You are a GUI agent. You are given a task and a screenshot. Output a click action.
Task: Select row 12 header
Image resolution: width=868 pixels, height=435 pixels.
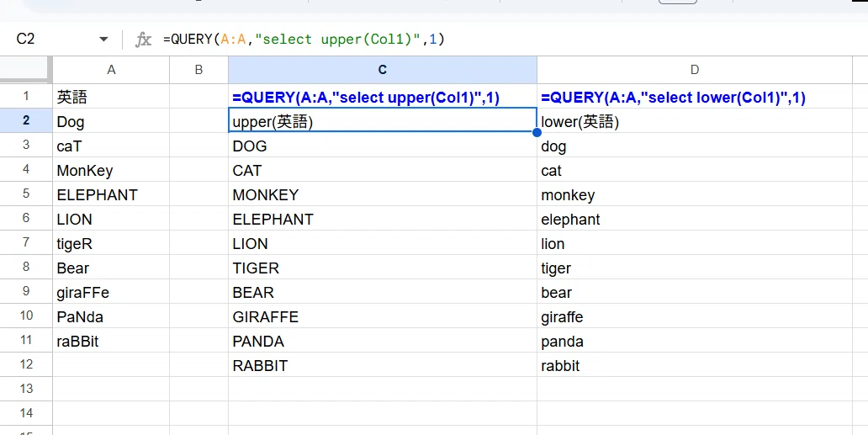[26, 364]
